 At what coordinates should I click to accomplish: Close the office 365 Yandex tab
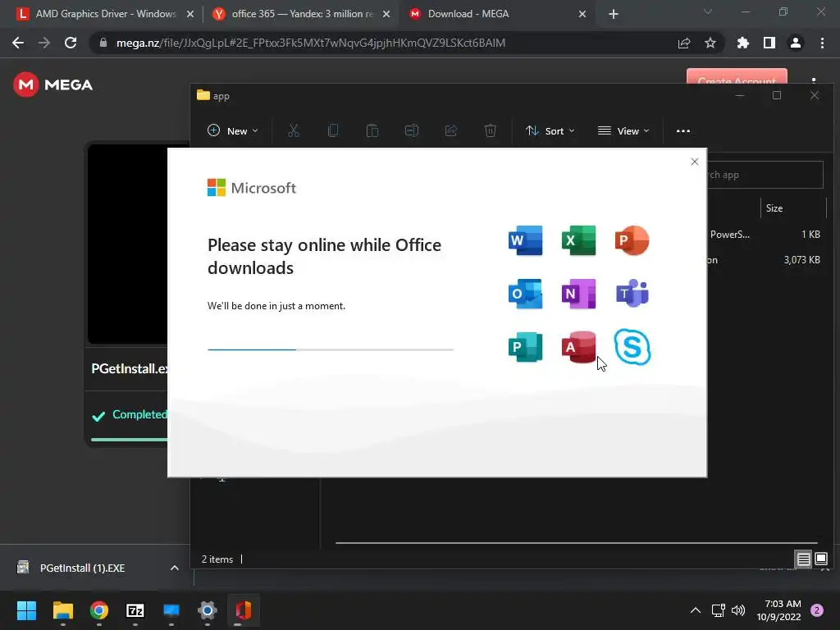click(x=386, y=14)
